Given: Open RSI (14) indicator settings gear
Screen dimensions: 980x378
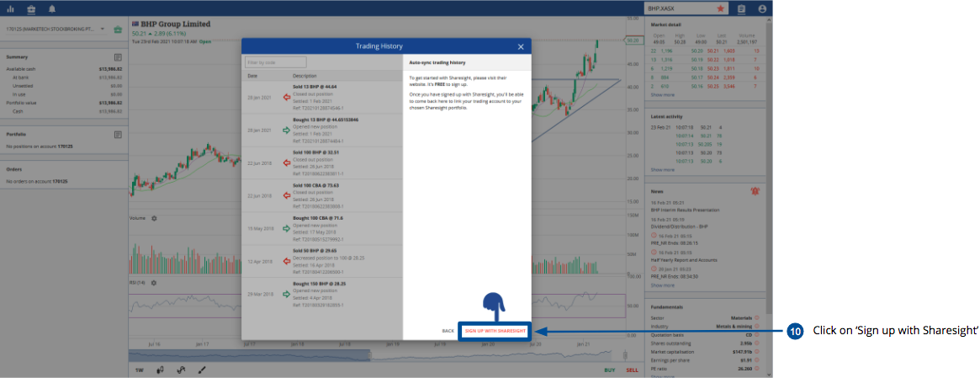Looking at the screenshot, I should click(154, 282).
